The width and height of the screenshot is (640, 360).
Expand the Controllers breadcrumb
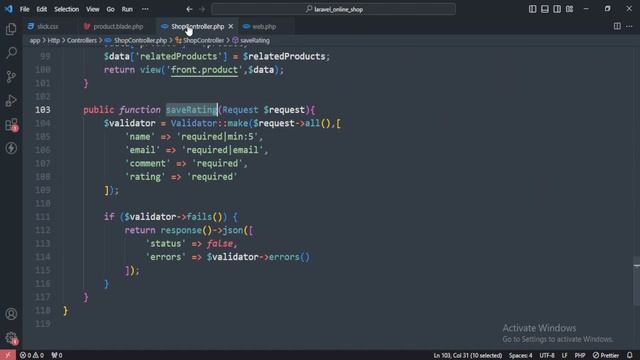(82, 40)
